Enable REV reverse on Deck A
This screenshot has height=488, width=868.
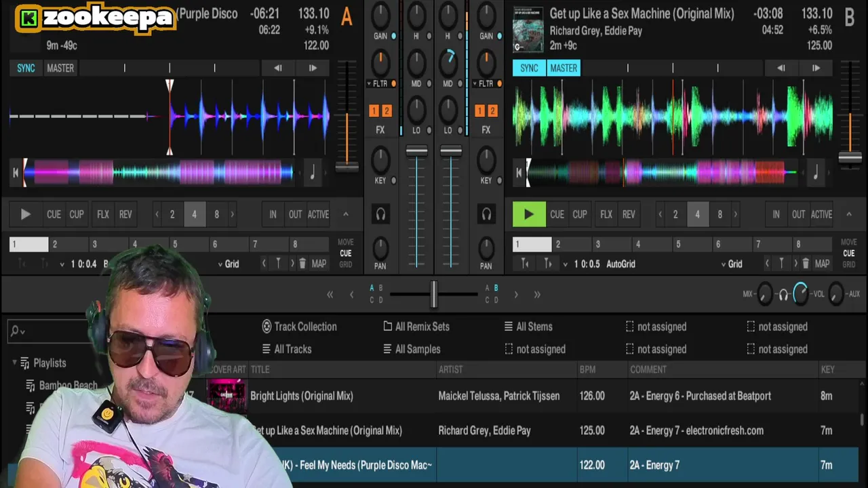[x=125, y=214]
